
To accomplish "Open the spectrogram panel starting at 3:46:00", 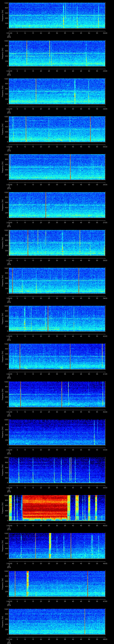I will click(x=57, y=584).
